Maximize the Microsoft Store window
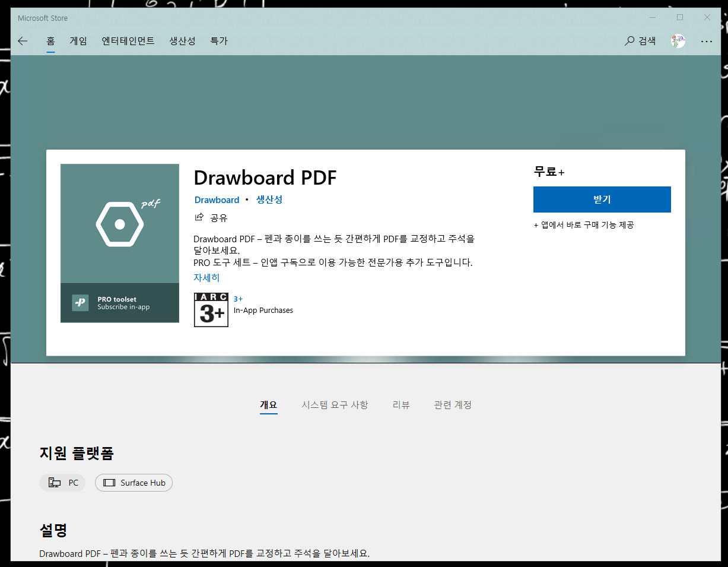This screenshot has width=728, height=567. coord(680,18)
